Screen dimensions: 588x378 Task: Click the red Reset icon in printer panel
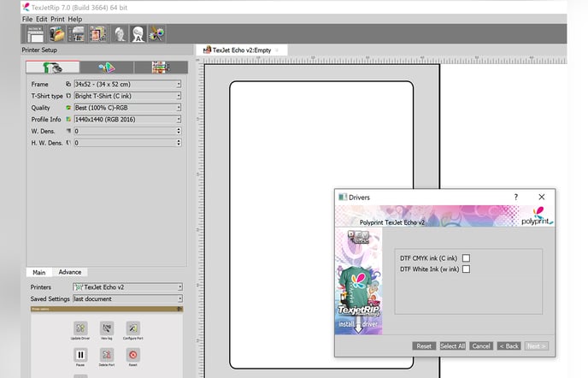coord(132,355)
